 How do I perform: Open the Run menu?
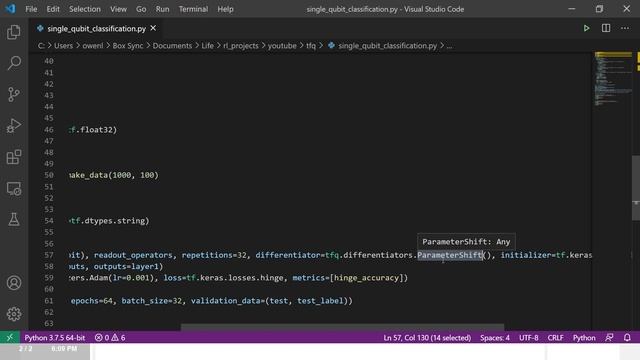click(x=162, y=9)
